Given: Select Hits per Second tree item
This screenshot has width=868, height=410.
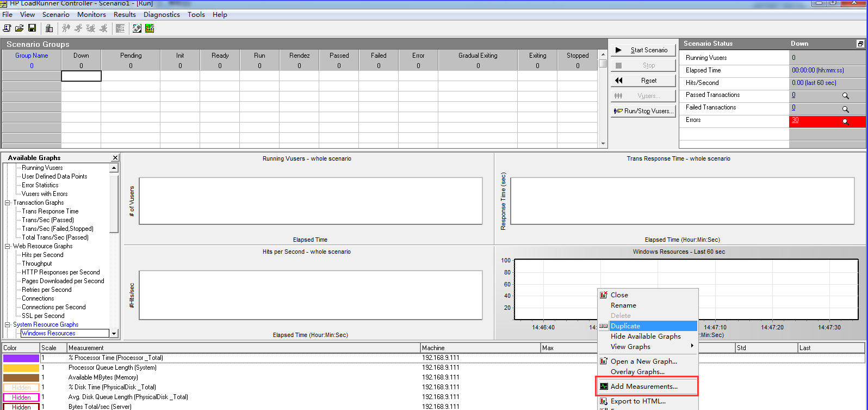Looking at the screenshot, I should click(42, 255).
